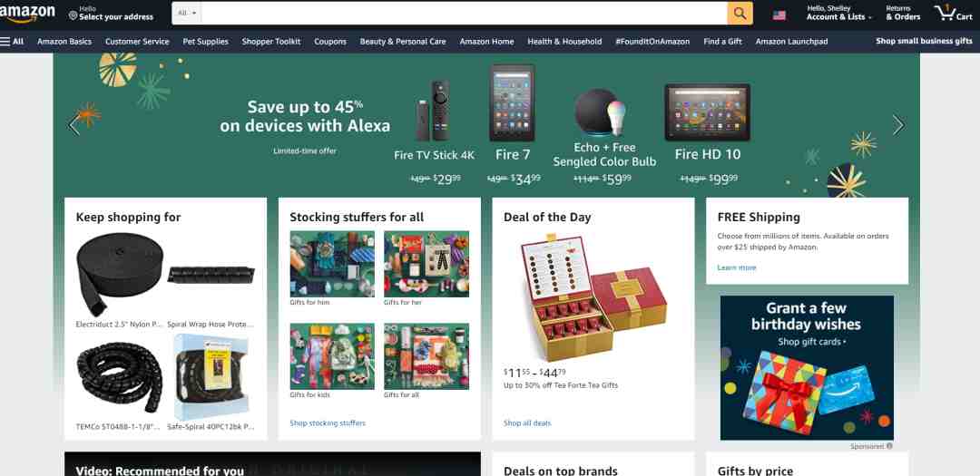Click Learn more under FREE Shipping
The image size is (980, 476).
pos(737,267)
